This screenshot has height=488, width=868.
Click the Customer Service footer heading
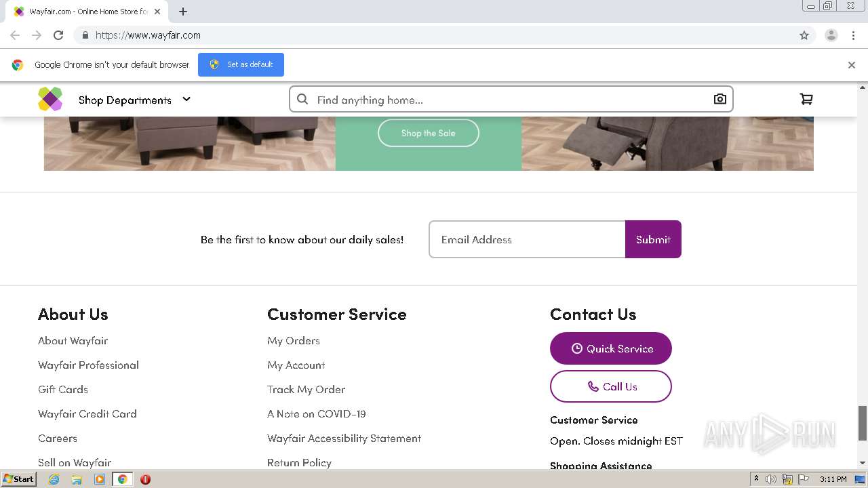pos(337,314)
